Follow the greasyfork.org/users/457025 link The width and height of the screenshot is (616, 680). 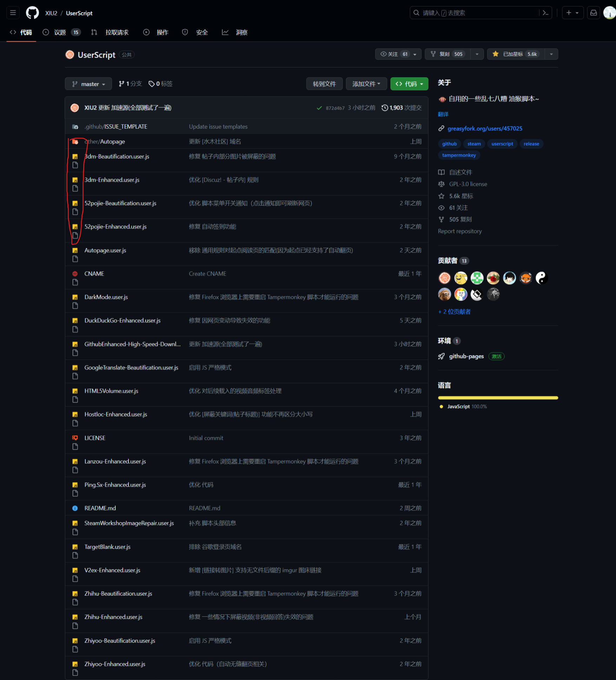point(485,129)
